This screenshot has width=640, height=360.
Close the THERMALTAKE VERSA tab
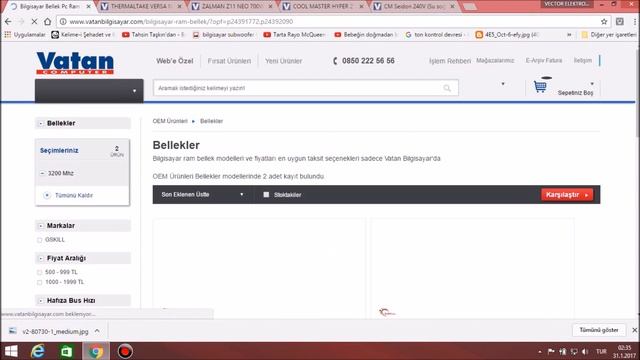point(179,7)
